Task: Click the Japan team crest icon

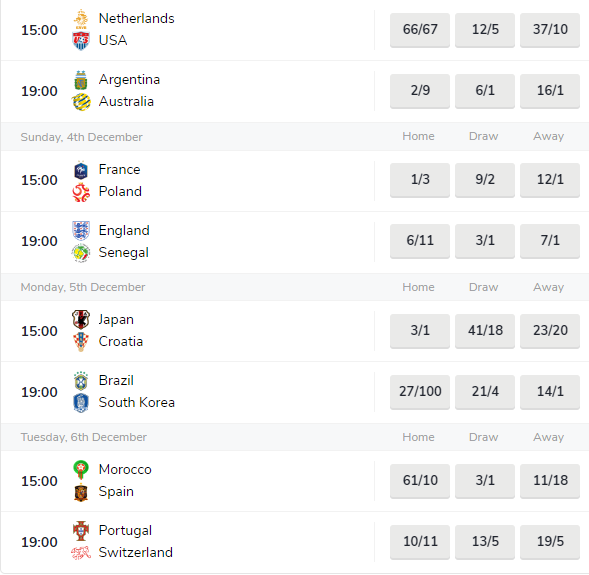Action: [x=81, y=320]
